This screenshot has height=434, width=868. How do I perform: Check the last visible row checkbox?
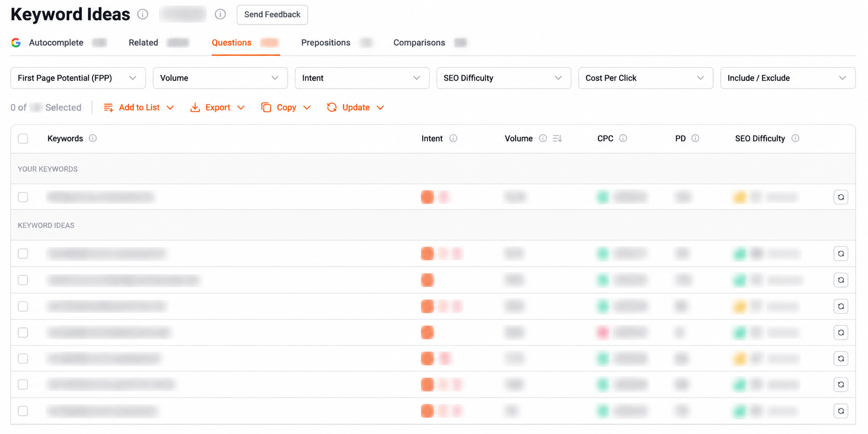23,411
